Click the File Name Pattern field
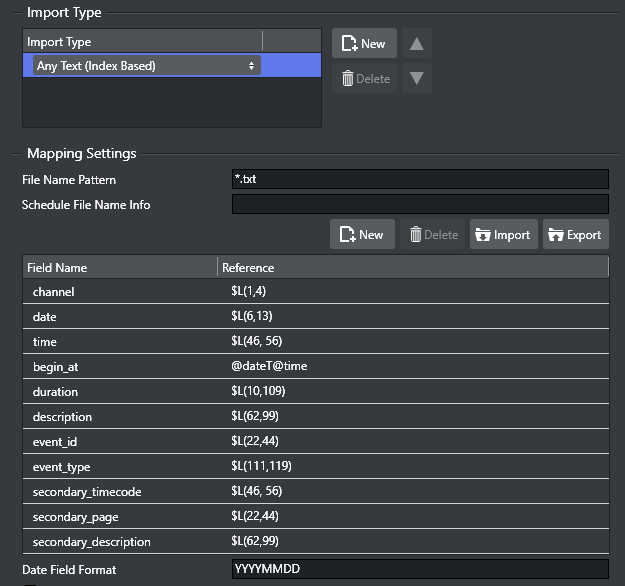This screenshot has height=586, width=625. [x=419, y=180]
